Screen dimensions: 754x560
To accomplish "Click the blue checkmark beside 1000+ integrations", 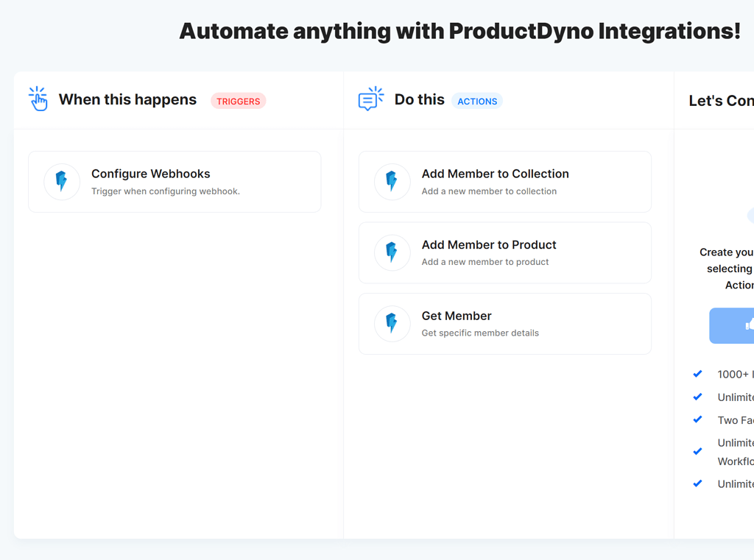I will coord(697,374).
